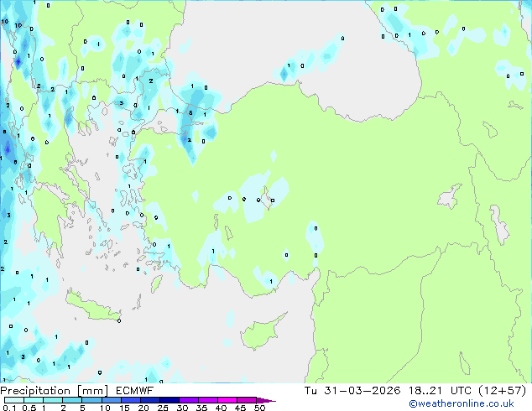532x411 pixels.
Task: Select the 35–40 mm violet legend swatch
Action: (x=207, y=400)
